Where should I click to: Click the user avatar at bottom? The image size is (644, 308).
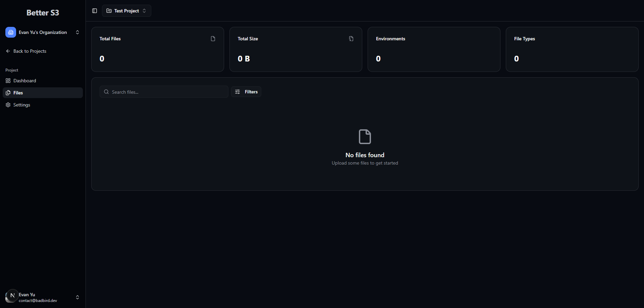[12, 296]
